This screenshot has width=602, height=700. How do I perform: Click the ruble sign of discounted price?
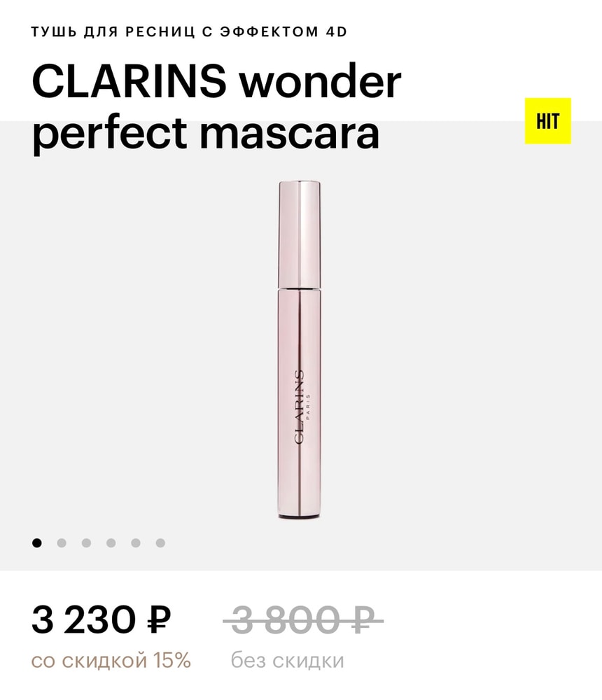point(159,619)
